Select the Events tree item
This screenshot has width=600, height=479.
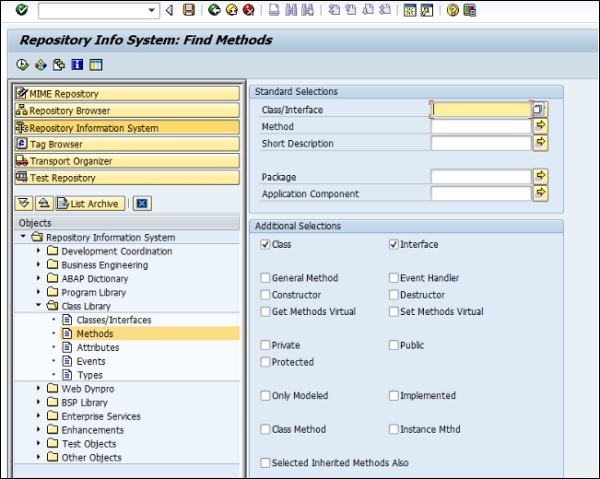pos(91,361)
